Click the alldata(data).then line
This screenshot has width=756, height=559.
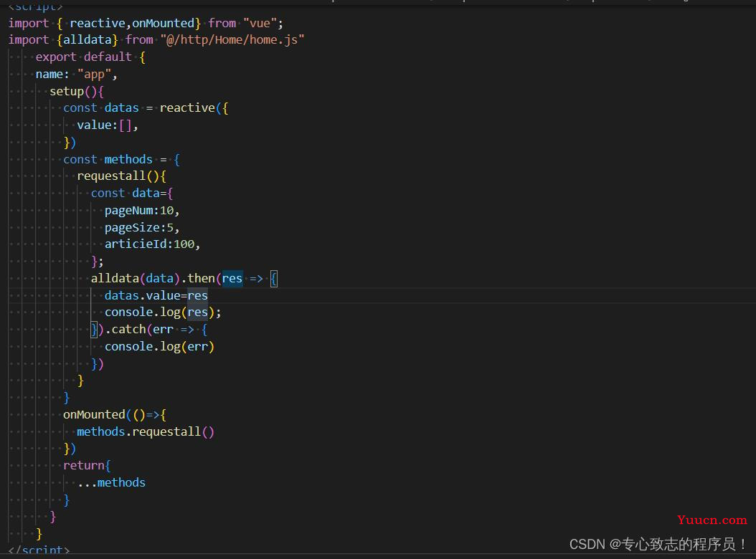click(184, 279)
